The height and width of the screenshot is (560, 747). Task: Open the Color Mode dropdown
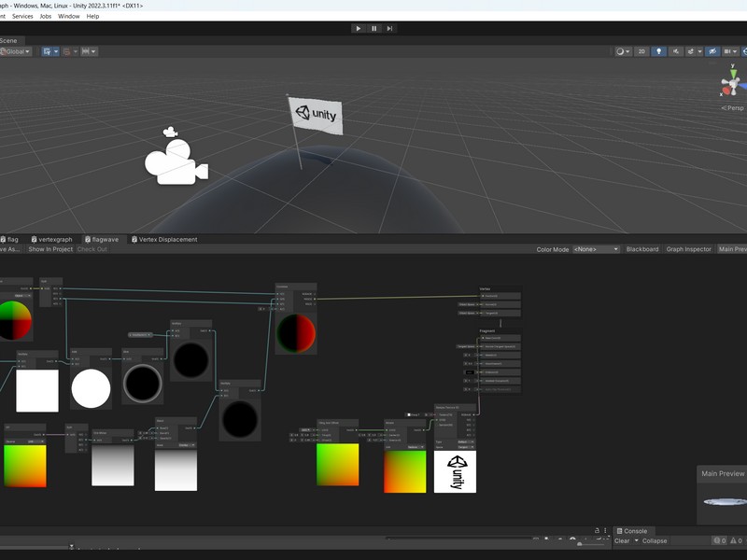coord(596,249)
